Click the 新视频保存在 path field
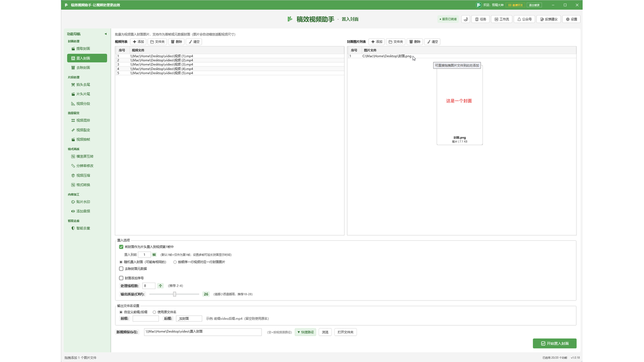The width and height of the screenshot is (644, 362). tap(203, 332)
